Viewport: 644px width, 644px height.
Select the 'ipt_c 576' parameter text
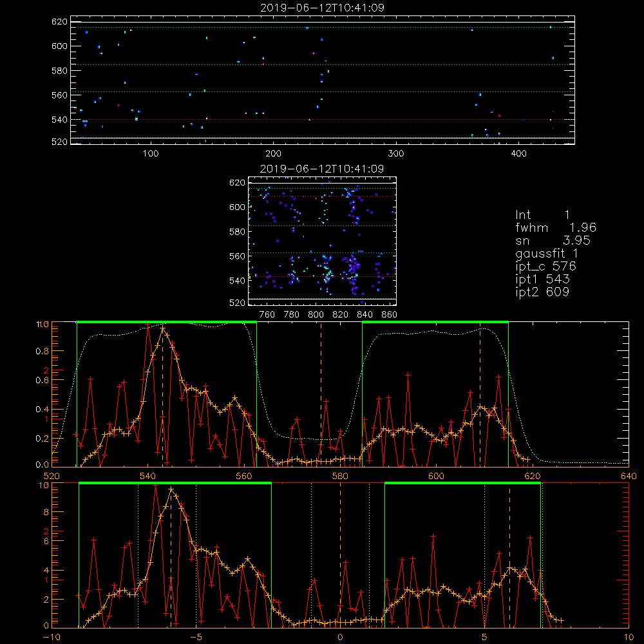point(546,267)
